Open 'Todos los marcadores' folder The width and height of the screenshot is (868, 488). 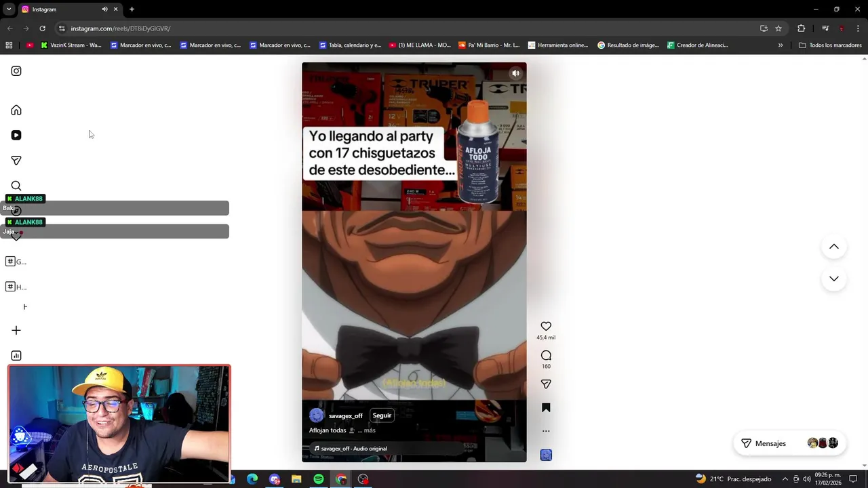pyautogui.click(x=830, y=45)
